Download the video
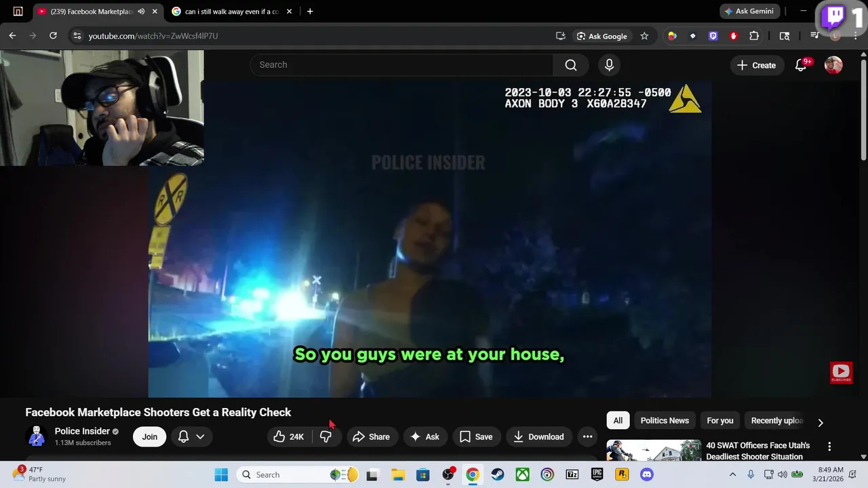The image size is (868, 488). pyautogui.click(x=538, y=437)
